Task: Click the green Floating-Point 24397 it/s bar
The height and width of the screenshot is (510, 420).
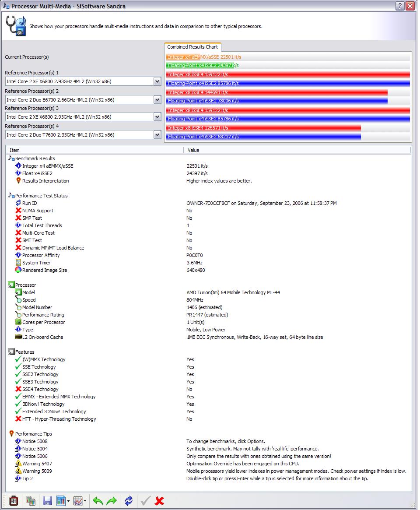Action: [200, 65]
